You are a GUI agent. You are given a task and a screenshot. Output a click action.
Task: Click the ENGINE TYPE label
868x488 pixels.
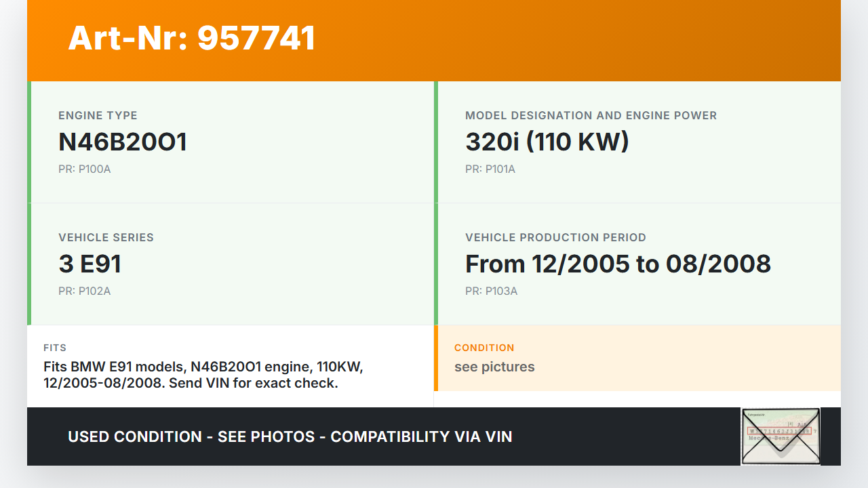click(x=98, y=115)
